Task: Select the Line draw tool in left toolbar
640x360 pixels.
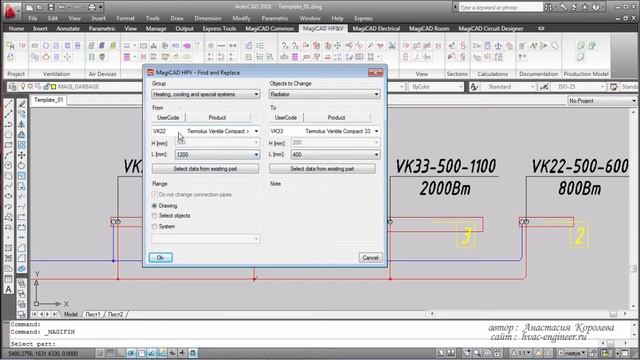Action: click(x=9, y=104)
